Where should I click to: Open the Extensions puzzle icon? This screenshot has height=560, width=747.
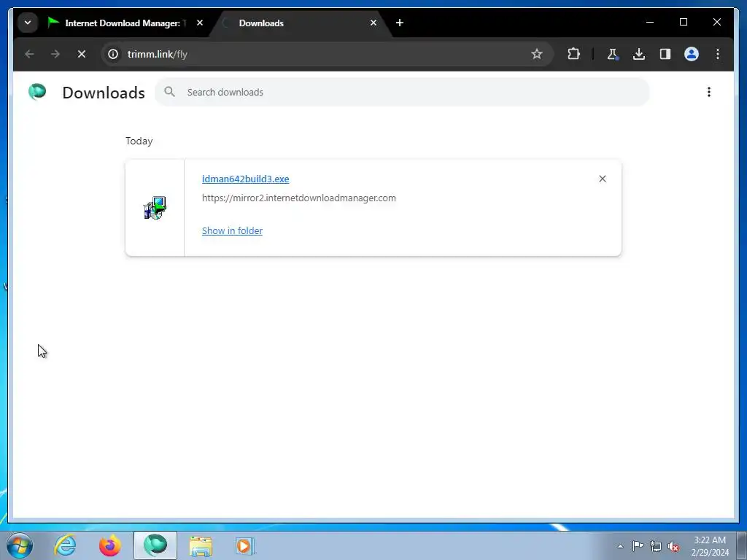tap(573, 54)
